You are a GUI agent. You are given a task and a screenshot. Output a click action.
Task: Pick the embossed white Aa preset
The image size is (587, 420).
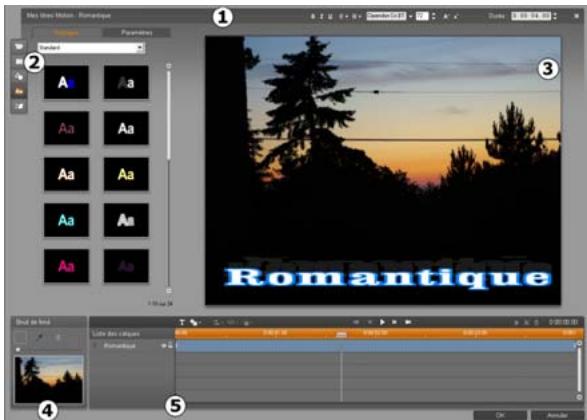[x=126, y=220]
